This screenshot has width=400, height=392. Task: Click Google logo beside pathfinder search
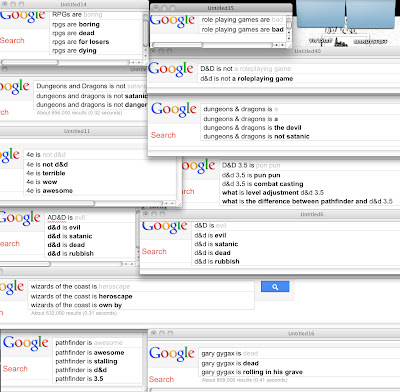tap(26, 343)
